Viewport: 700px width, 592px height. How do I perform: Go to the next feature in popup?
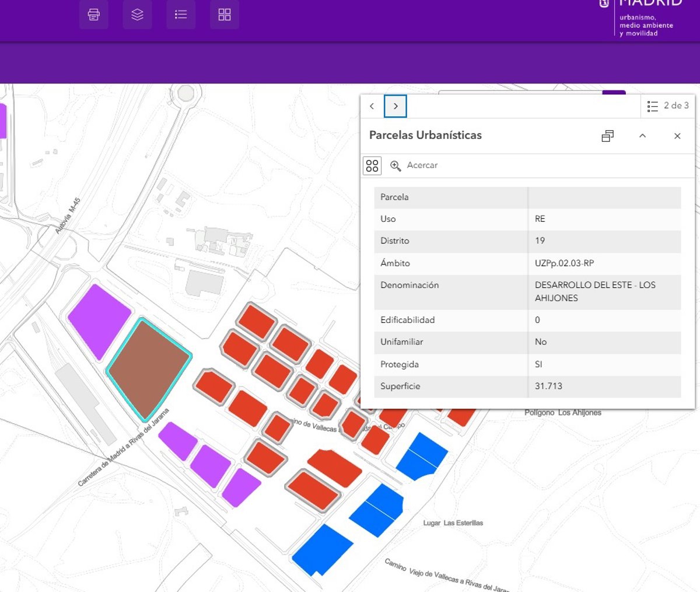tap(395, 106)
